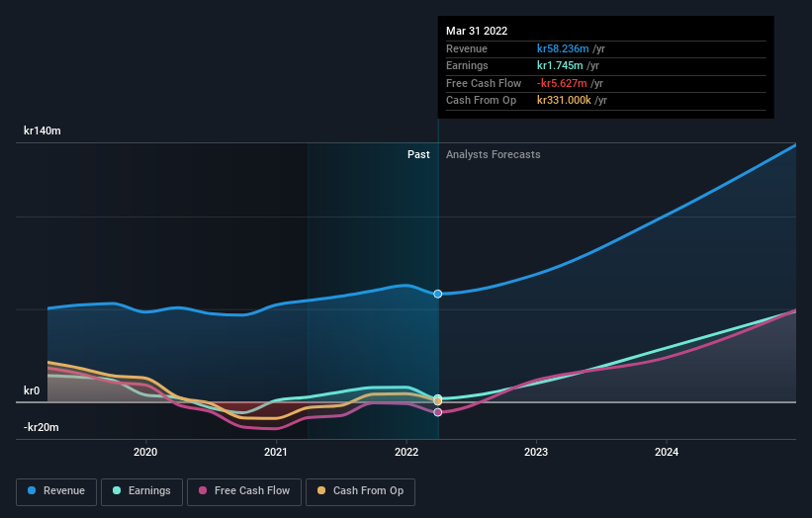This screenshot has width=812, height=518.
Task: Click the Cash From Op label in tooltip
Action: coord(481,101)
